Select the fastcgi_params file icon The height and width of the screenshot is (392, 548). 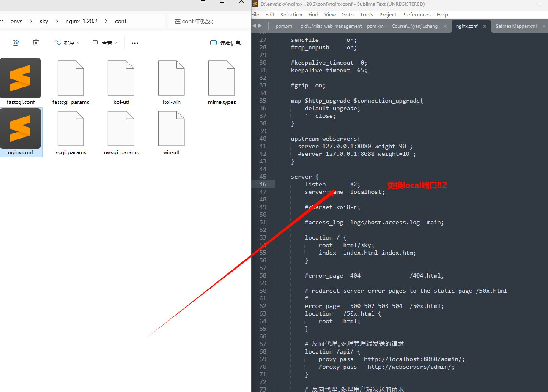tap(71, 78)
